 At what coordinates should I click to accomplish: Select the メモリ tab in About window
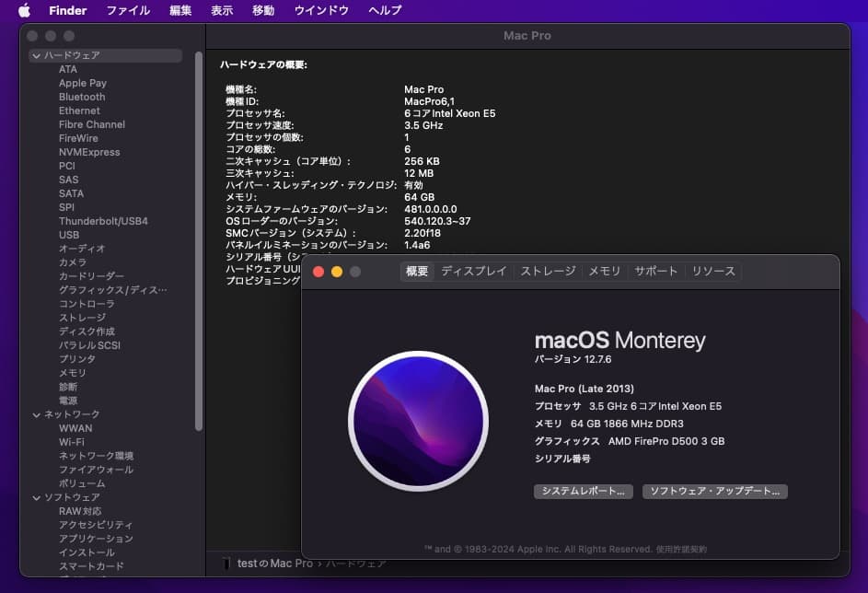tap(605, 271)
